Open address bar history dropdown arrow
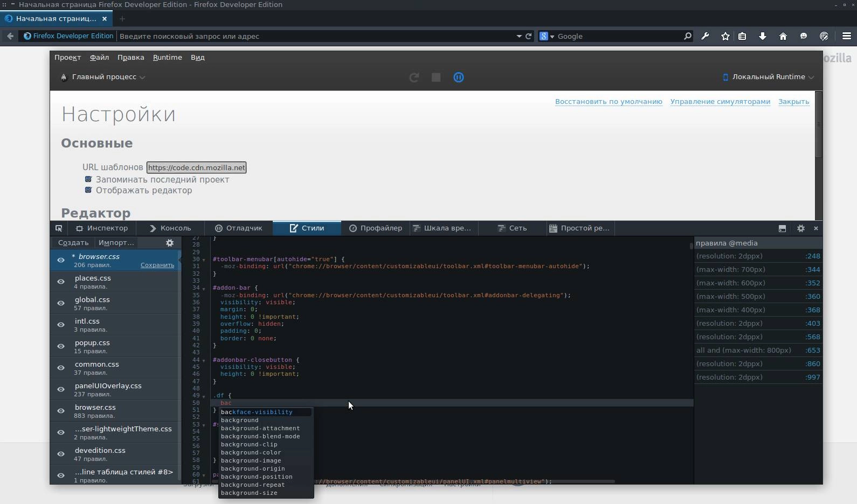This screenshot has width=857, height=504. [x=519, y=36]
